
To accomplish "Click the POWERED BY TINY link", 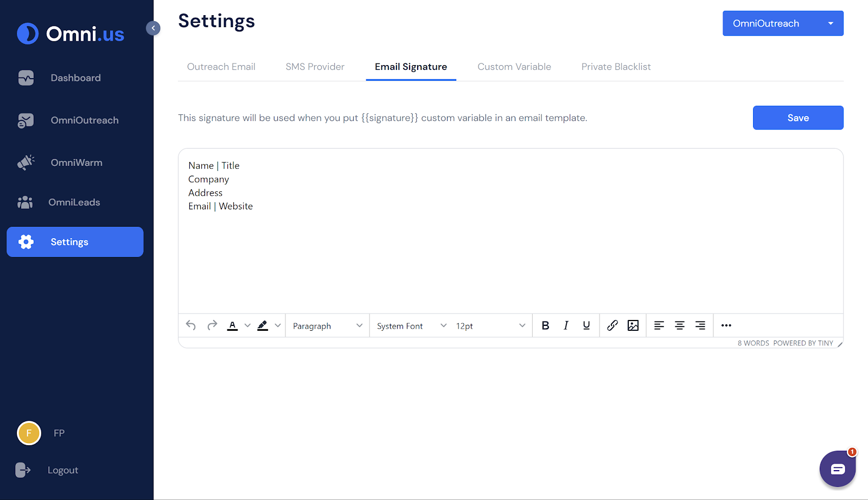I will 803,343.
